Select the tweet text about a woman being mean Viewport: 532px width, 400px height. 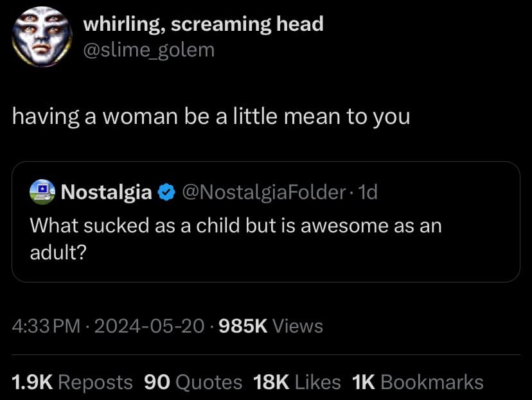coord(211,117)
